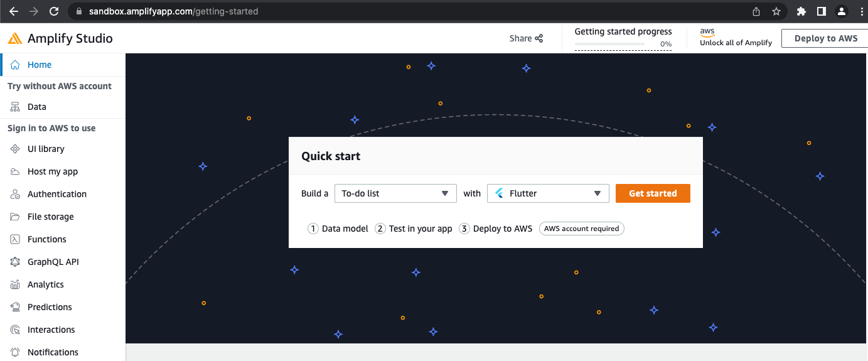Reload the page with refresh icon
Screen dimensions: 868x361
[x=54, y=11]
